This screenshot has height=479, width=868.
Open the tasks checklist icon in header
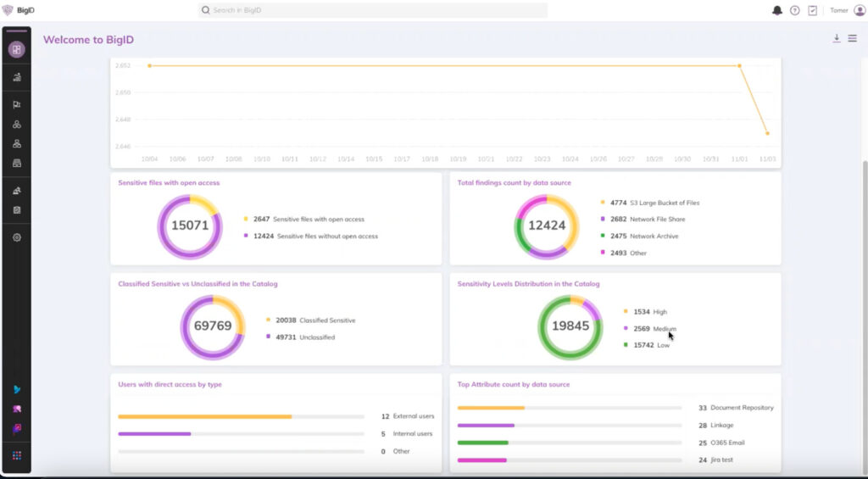(812, 10)
